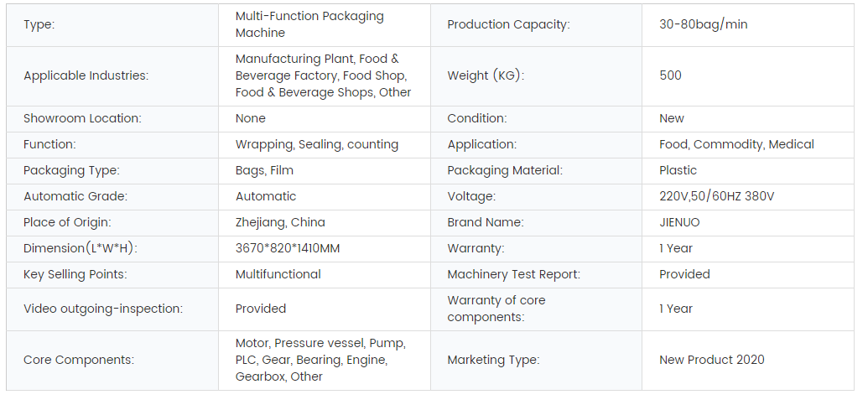The height and width of the screenshot is (405, 868).
Task: Select the "Zhejiang, China" origin value
Action: (280, 222)
